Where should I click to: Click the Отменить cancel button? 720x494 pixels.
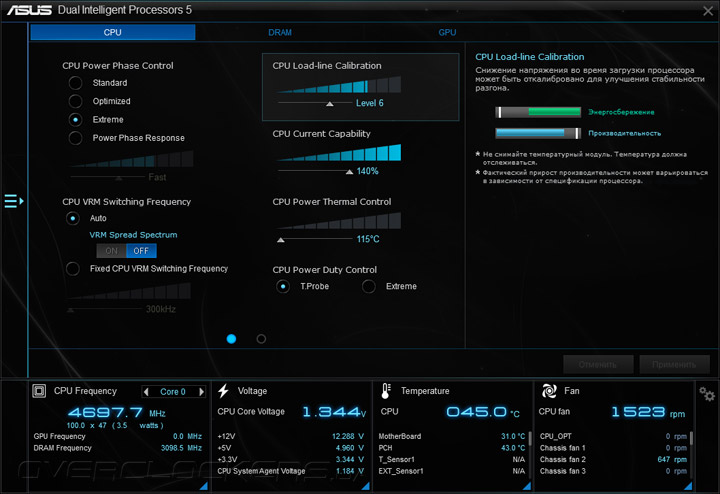(x=598, y=365)
